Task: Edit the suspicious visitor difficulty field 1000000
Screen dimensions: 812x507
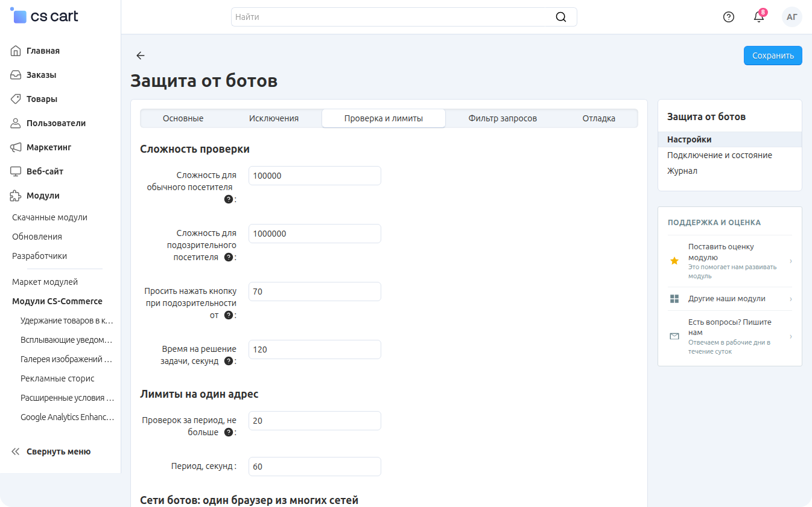Action: [x=315, y=234]
